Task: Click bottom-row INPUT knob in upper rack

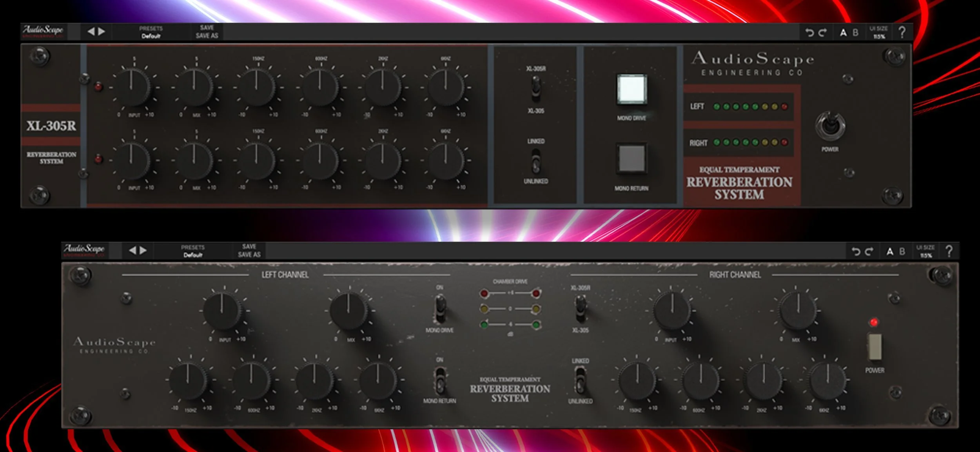Action: pyautogui.click(x=132, y=160)
